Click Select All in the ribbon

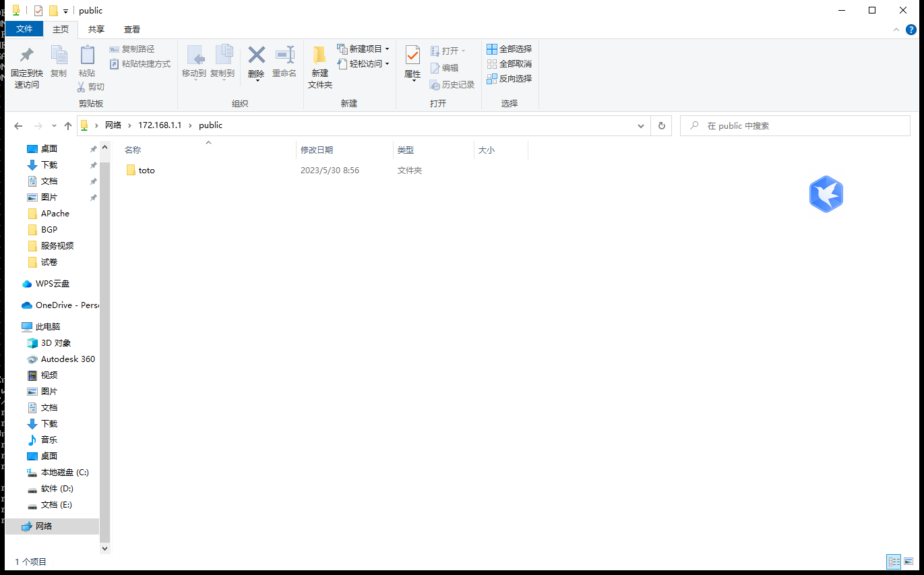point(510,49)
